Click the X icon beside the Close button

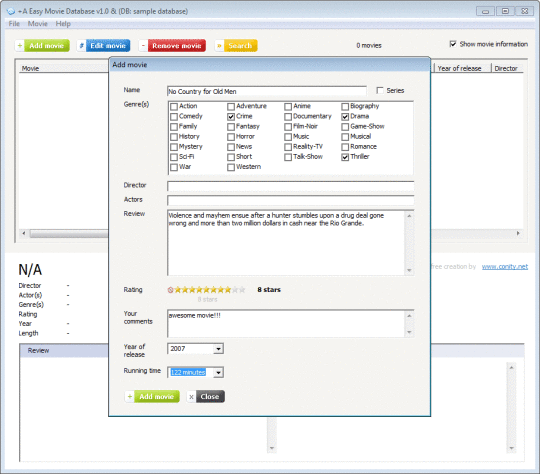point(191,396)
